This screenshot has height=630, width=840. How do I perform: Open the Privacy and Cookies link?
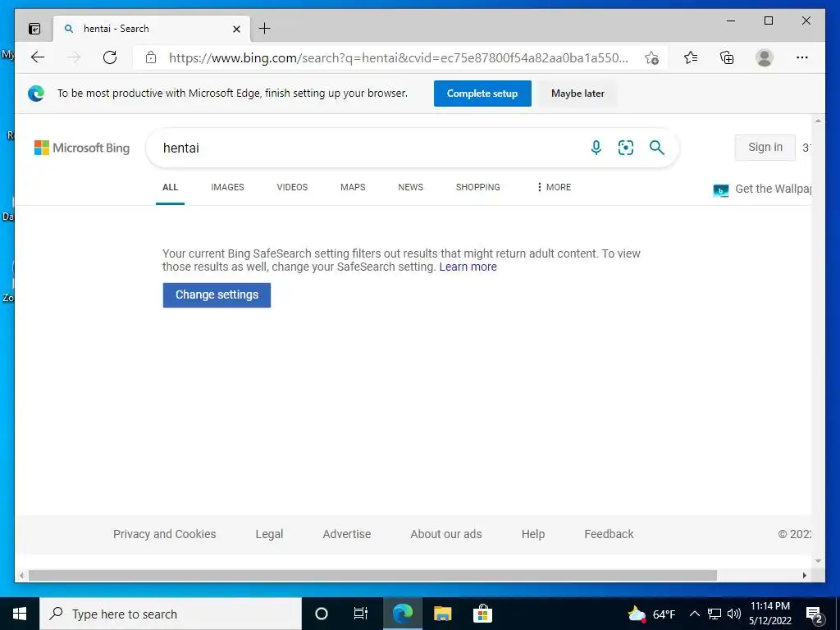point(164,534)
